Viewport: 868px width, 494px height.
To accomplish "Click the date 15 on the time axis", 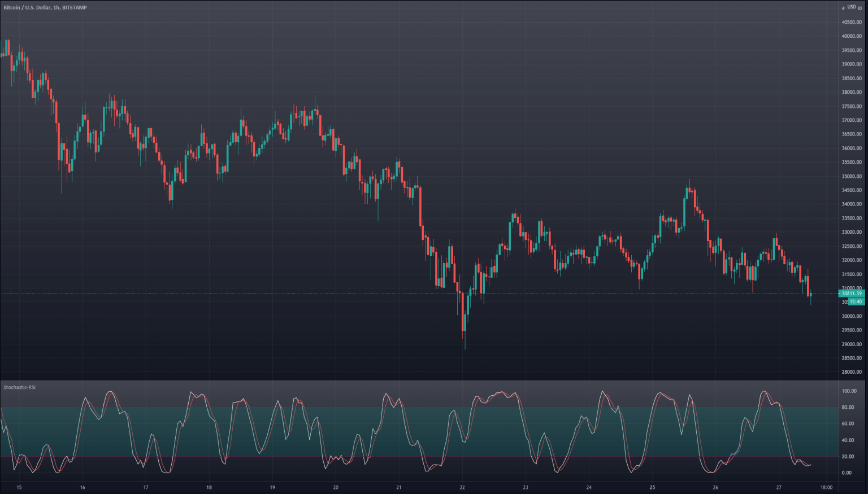I will point(19,487).
